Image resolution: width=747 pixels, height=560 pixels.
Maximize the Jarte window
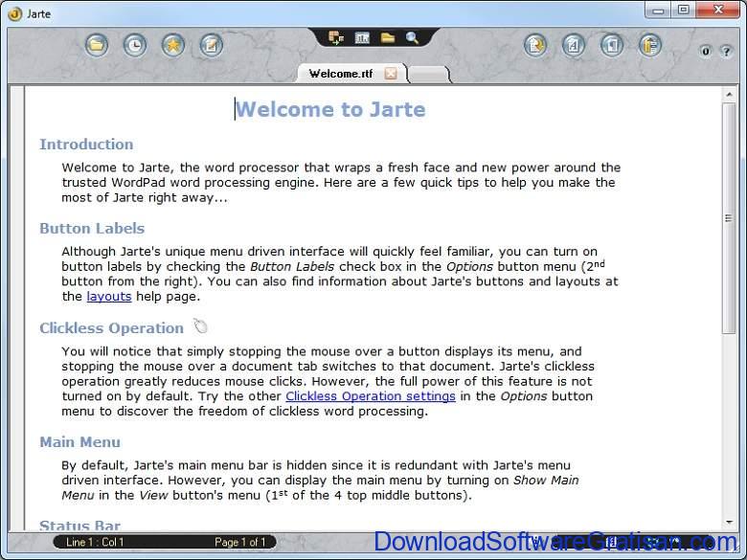coord(684,10)
